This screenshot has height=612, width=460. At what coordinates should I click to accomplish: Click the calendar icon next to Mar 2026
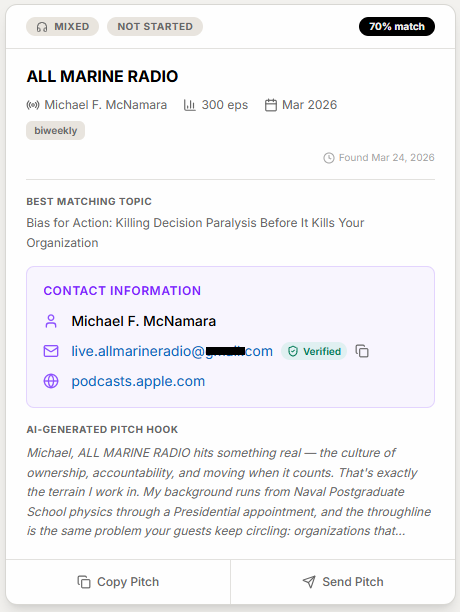point(271,105)
